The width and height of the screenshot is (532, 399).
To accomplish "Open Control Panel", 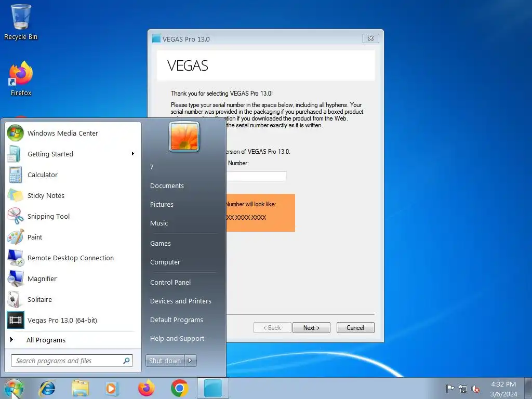I will click(170, 282).
